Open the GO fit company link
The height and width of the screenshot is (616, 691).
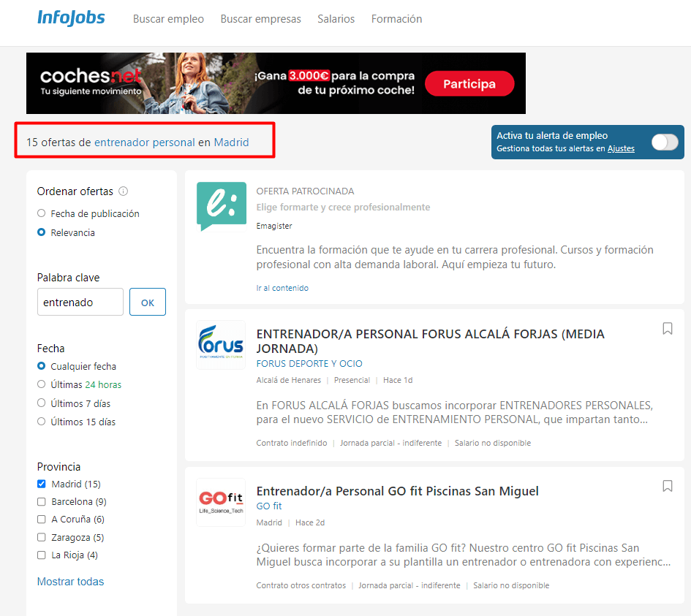[269, 506]
